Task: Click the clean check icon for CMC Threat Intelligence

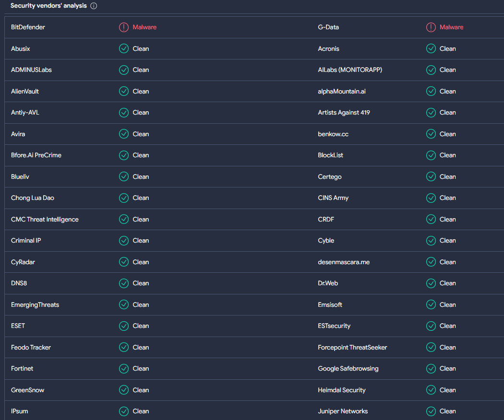Action: pyautogui.click(x=124, y=219)
